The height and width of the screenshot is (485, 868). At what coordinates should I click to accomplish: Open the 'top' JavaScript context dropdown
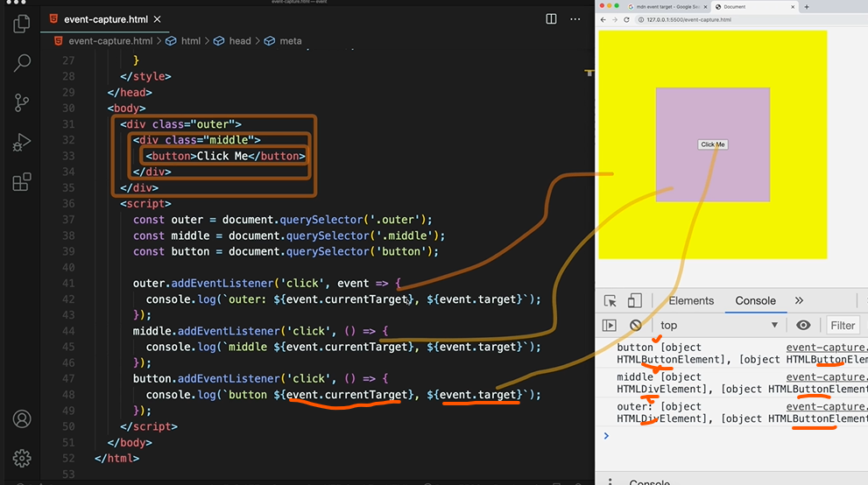[x=718, y=325]
